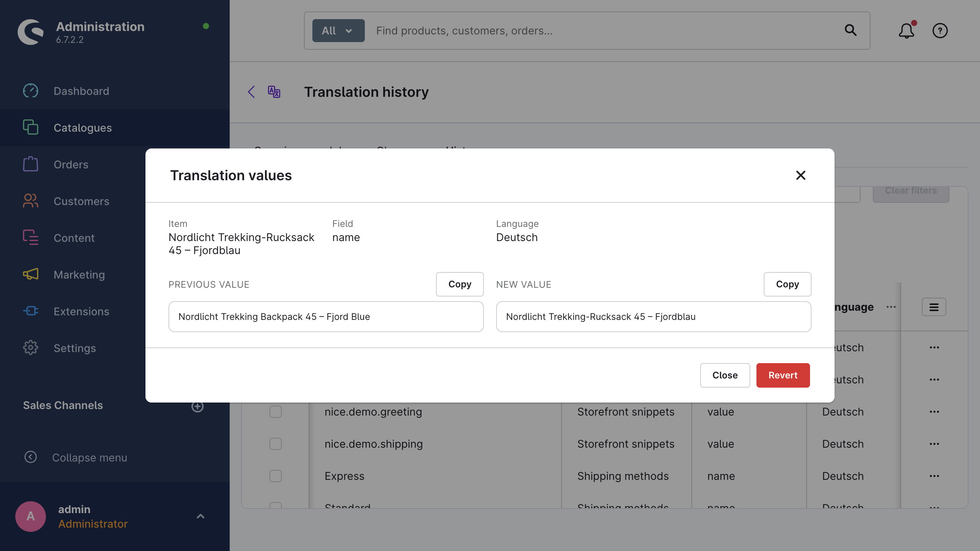Screen dimensions: 980x551
Task: Open Extensions in the sidebar
Action: coord(73,311)
